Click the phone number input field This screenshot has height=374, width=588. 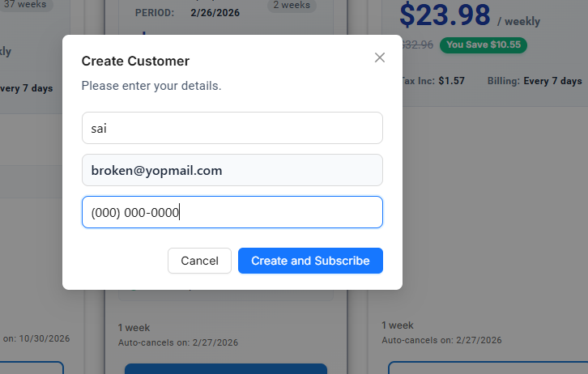point(232,212)
